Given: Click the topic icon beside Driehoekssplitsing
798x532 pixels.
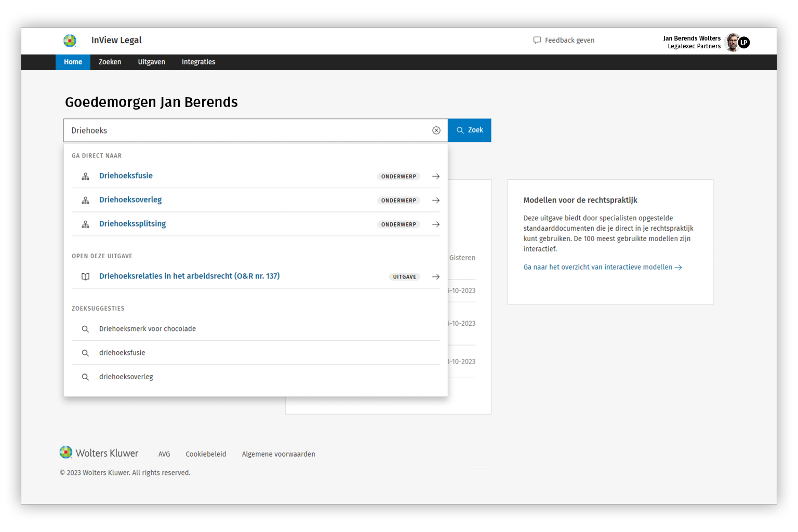Looking at the screenshot, I should point(85,224).
